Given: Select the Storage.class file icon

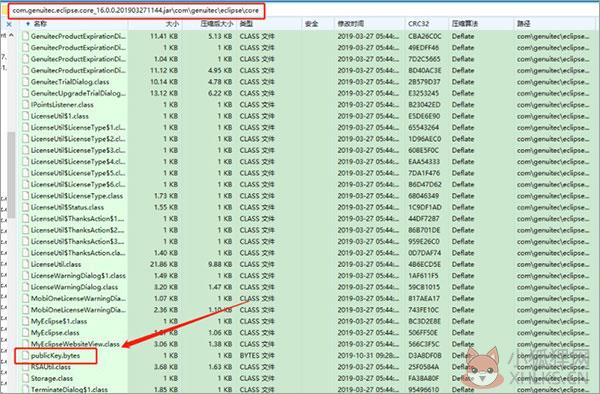Looking at the screenshot, I should (x=26, y=378).
